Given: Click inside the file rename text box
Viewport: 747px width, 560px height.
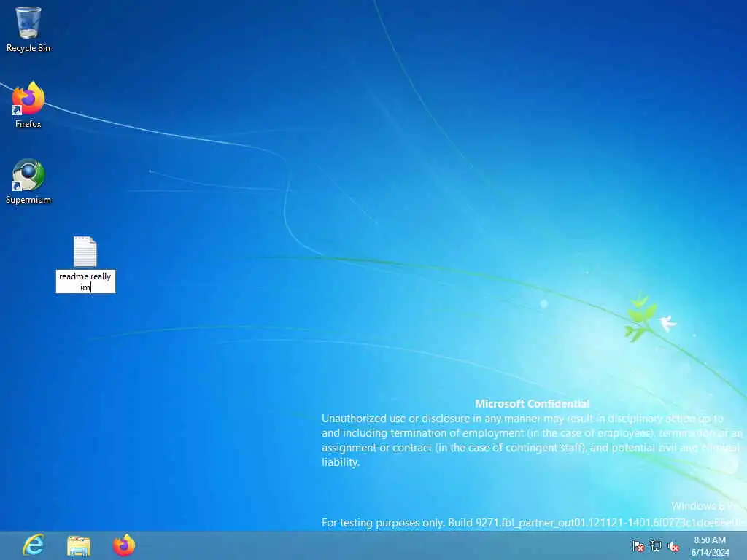Looking at the screenshot, I should [x=86, y=281].
